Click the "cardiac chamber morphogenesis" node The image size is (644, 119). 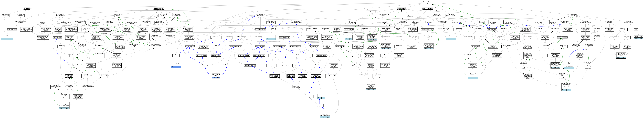205,65
